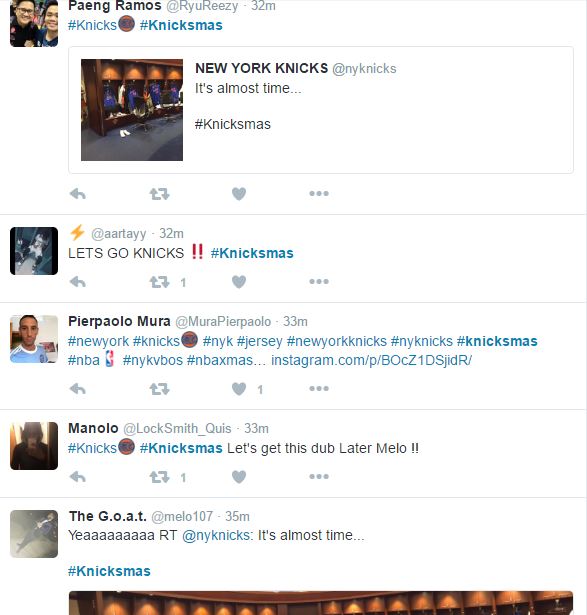Viewport: 587px width, 615px height.
Task: Like the Paeng Ramos tweet
Action: [x=239, y=194]
